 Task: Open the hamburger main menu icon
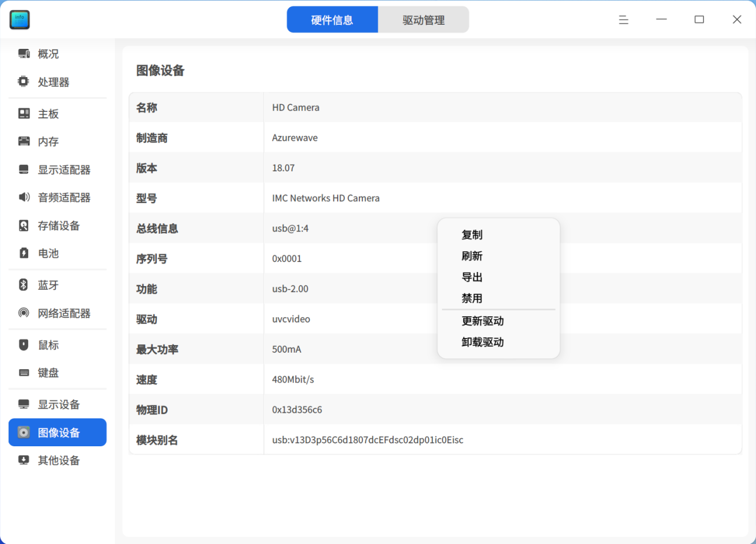(623, 19)
